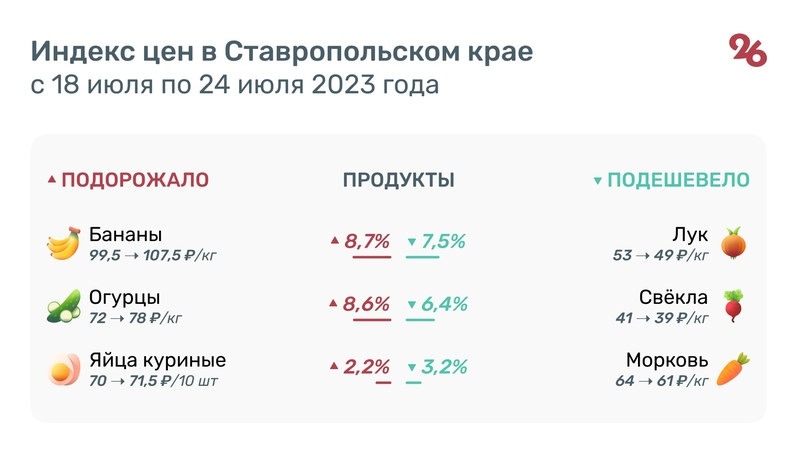Image resolution: width=800 pixels, height=452 pixels.
Task: Click the bananas icon
Action: 63,244
